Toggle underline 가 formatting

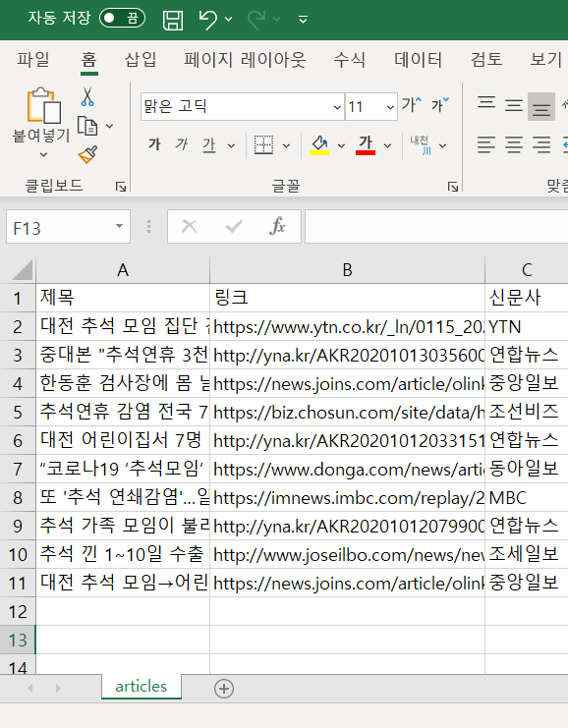tap(209, 144)
